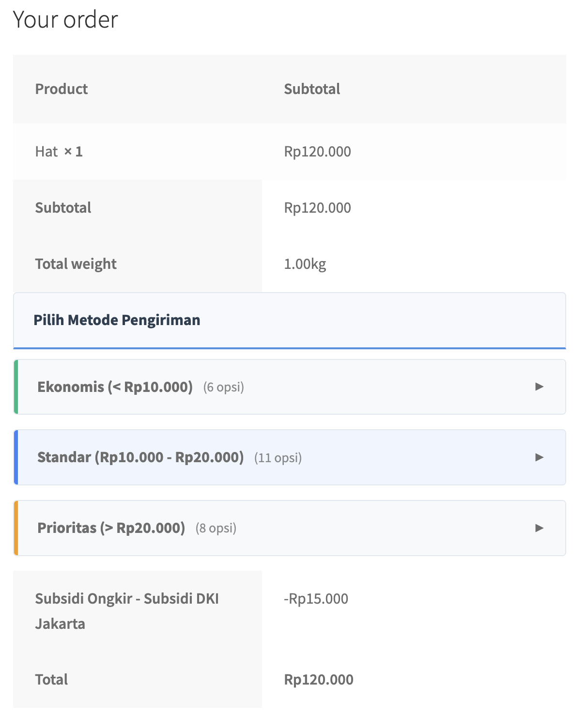This screenshot has height=717, width=588.
Task: Click the 1.00kg total weight value
Action: tap(305, 264)
